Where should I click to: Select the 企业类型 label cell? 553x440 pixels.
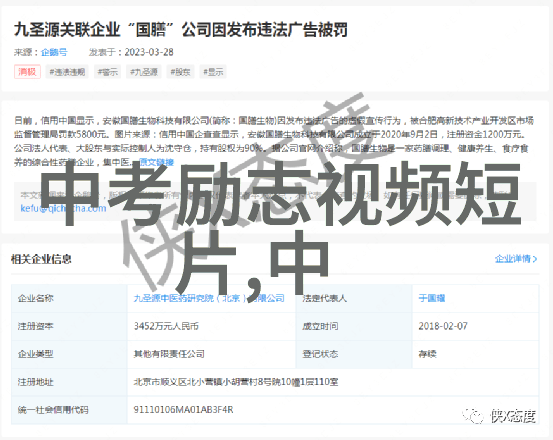pos(69,354)
